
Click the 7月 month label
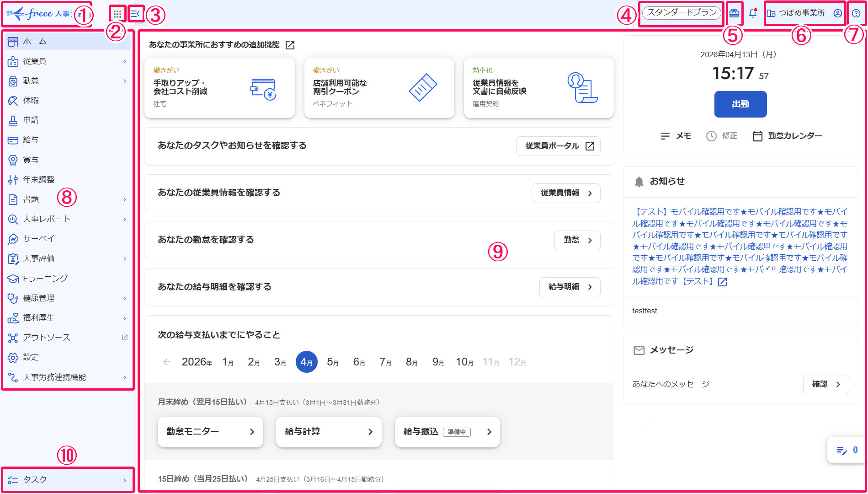385,362
